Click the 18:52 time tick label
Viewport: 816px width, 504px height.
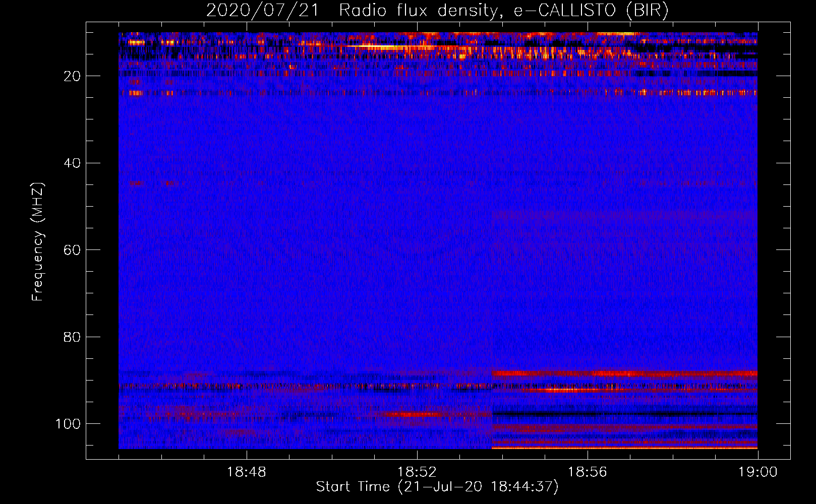click(417, 472)
